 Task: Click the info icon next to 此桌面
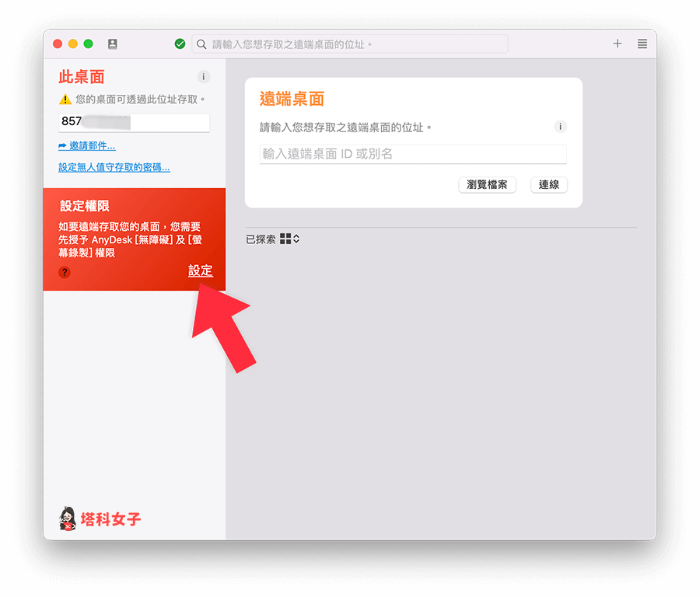tap(203, 77)
